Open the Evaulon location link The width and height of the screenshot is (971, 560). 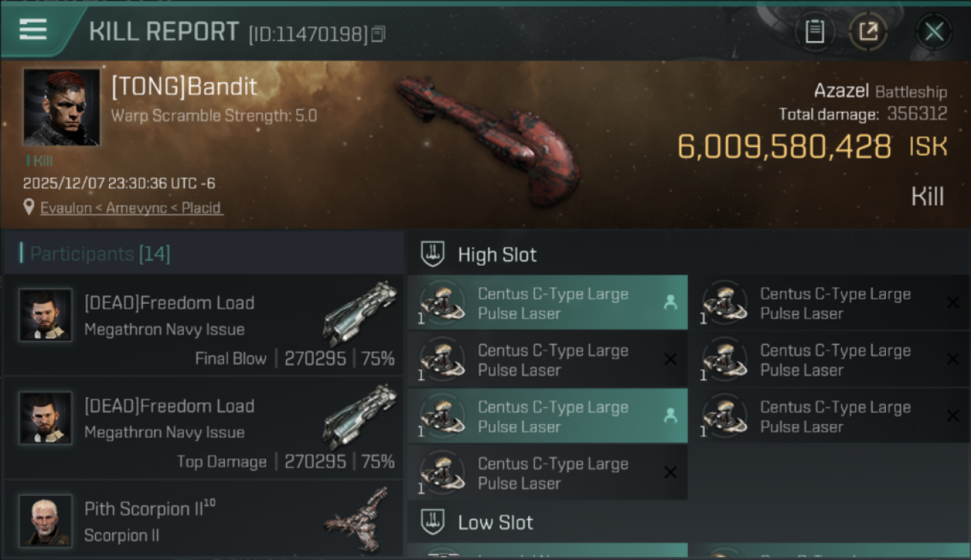tap(131, 208)
